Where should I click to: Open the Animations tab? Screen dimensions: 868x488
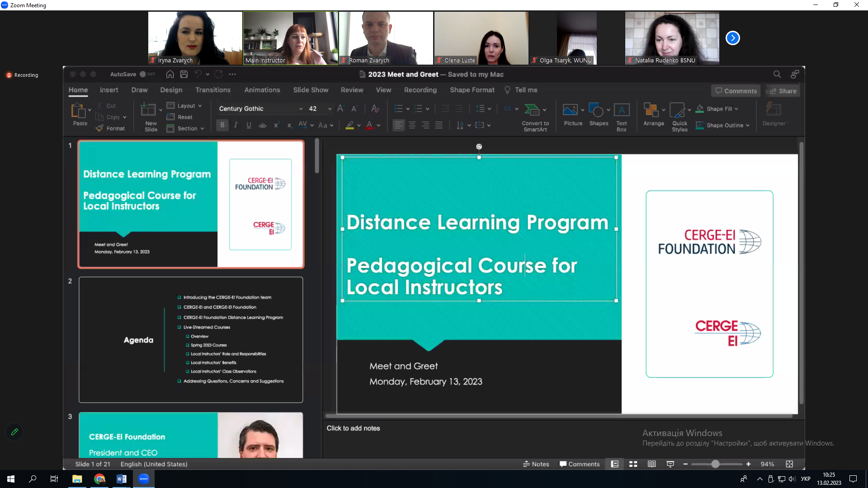(262, 90)
